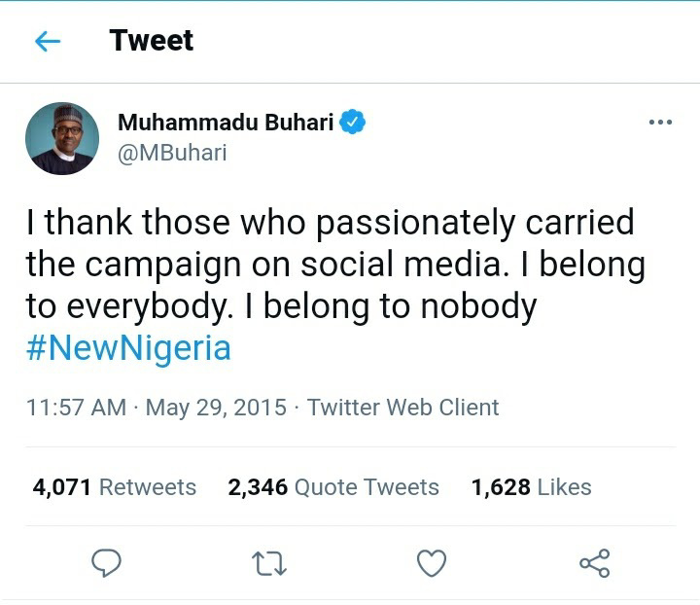View the 4,071 Retweets list
The height and width of the screenshot is (605, 700).
[115, 486]
